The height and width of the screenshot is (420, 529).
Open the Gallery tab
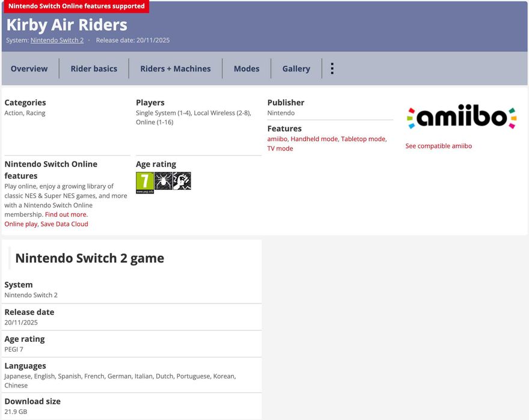[x=296, y=69]
